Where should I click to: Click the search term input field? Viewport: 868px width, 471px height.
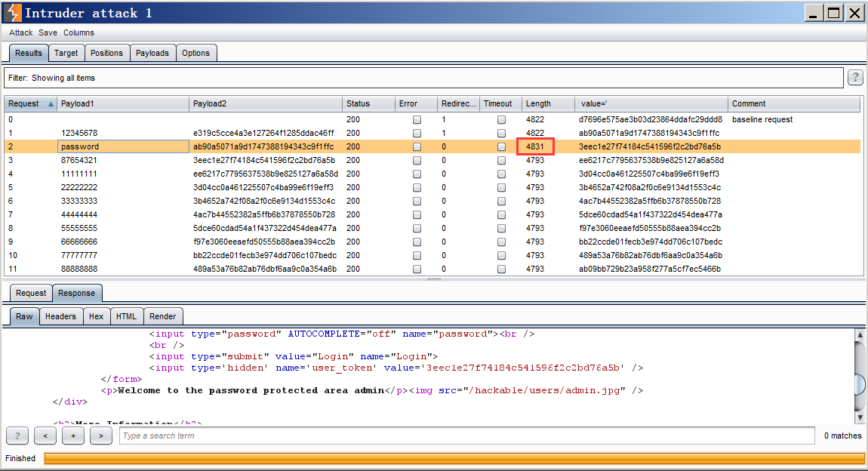(466, 436)
